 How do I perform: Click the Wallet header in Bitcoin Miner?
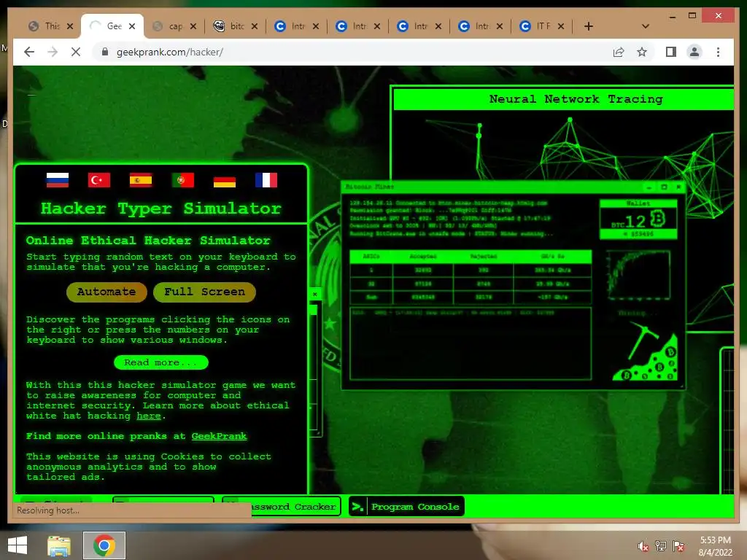click(638, 203)
